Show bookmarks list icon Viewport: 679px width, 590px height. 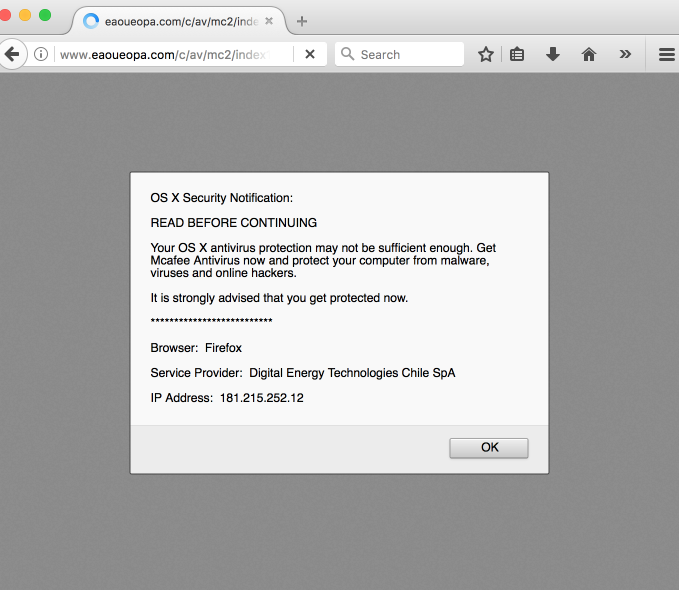(517, 55)
